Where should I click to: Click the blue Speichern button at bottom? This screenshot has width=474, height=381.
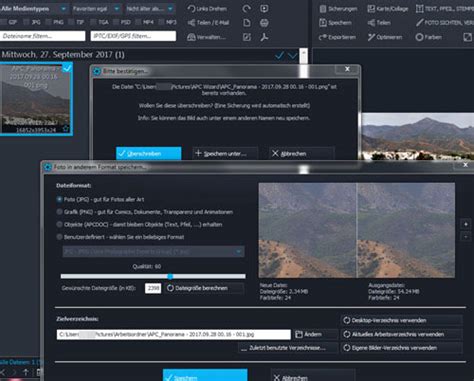205,375
